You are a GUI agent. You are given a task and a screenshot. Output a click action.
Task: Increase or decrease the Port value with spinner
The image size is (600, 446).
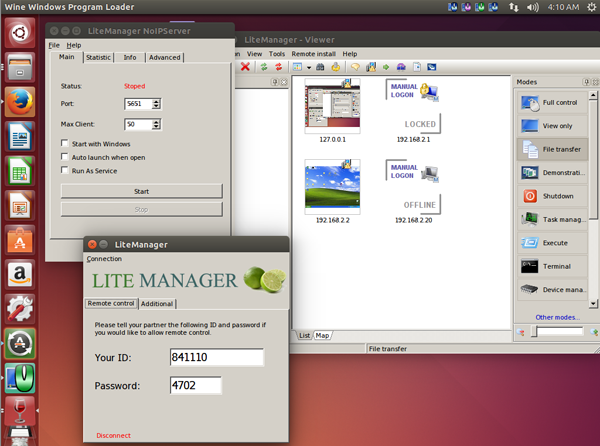pyautogui.click(x=156, y=104)
